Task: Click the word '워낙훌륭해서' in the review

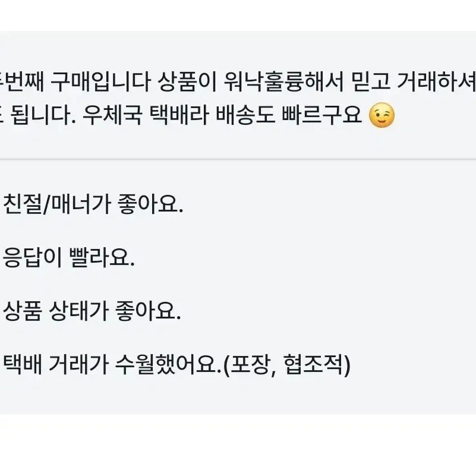Action: (x=284, y=81)
